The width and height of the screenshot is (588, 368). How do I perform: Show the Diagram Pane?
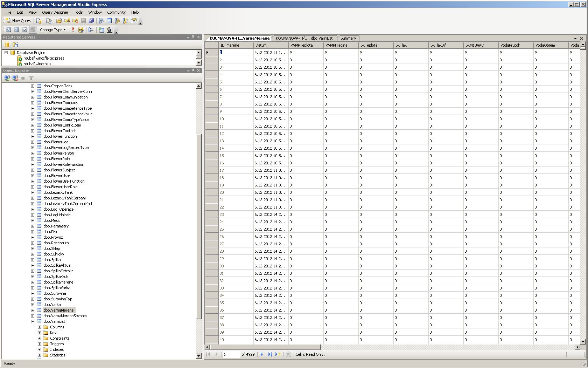[8, 30]
